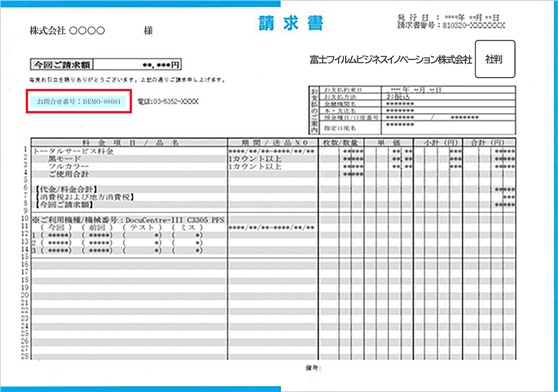Select the highlighted お問合せ番号 DEMO-00001 field

click(79, 101)
